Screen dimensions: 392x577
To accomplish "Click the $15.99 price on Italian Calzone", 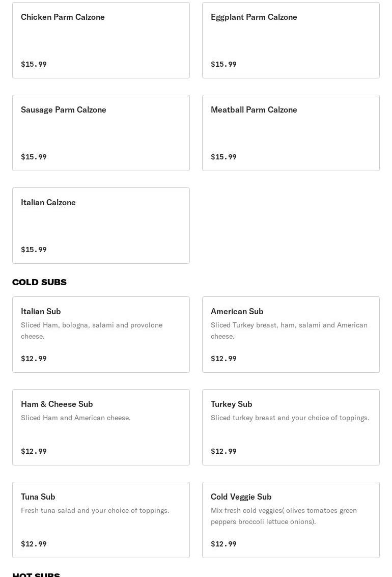I will click(x=34, y=250).
